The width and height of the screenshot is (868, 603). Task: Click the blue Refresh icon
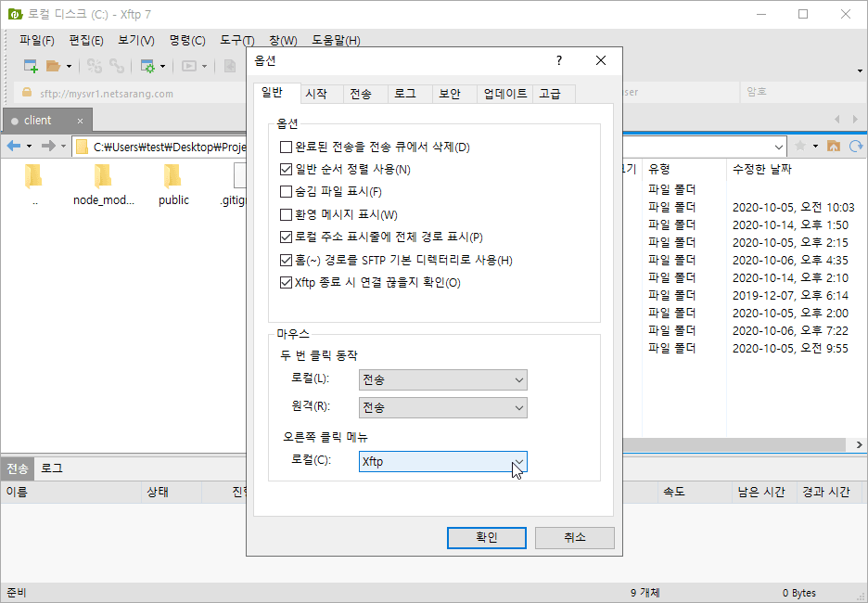[856, 146]
